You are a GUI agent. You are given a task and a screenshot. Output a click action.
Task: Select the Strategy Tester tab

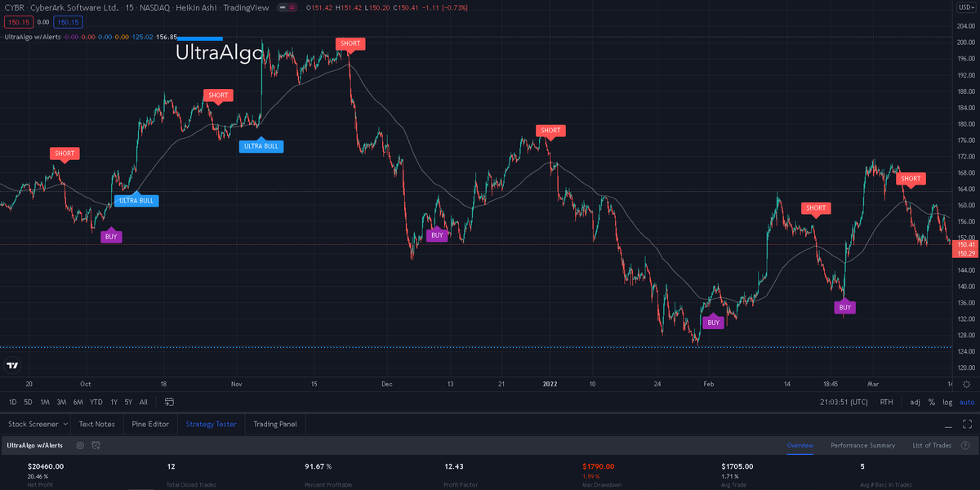pos(211,424)
